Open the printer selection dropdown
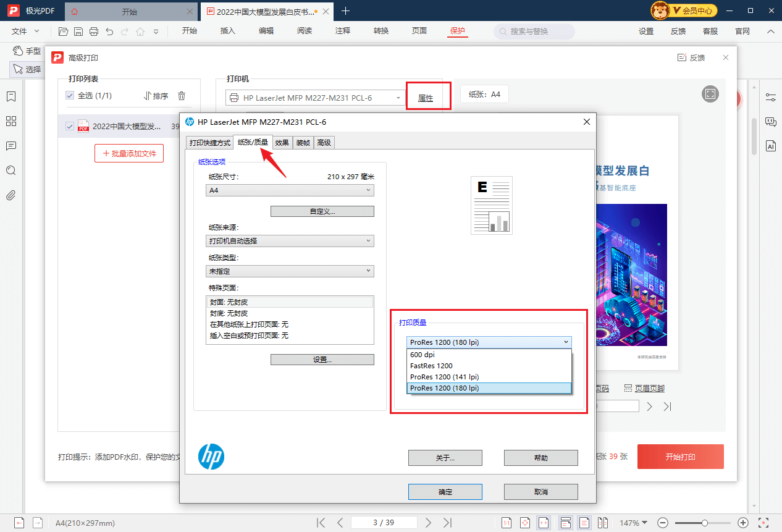 [397, 97]
